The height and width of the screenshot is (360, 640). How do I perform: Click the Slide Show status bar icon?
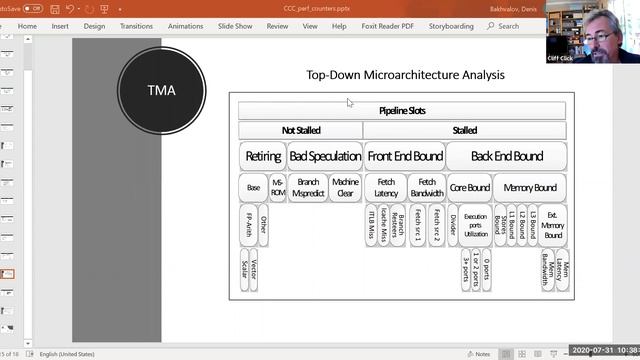(x=554, y=354)
